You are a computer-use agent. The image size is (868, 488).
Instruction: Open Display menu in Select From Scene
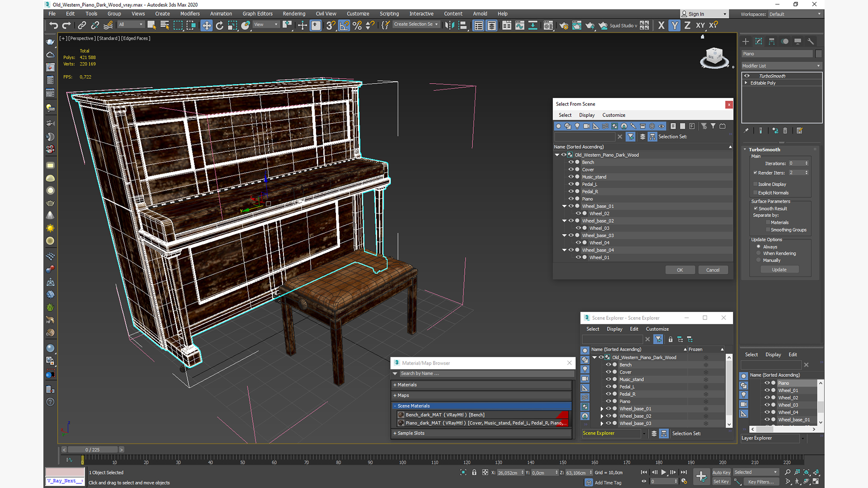(x=587, y=115)
